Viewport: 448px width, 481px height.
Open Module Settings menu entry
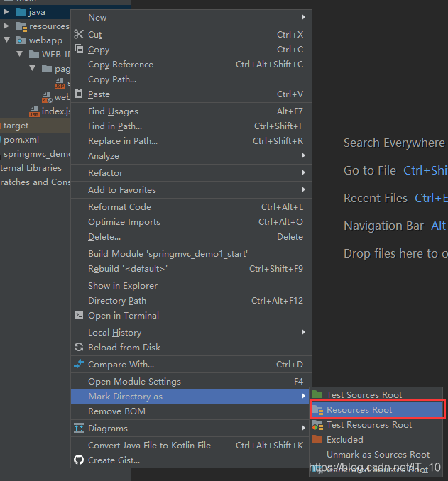191,381
